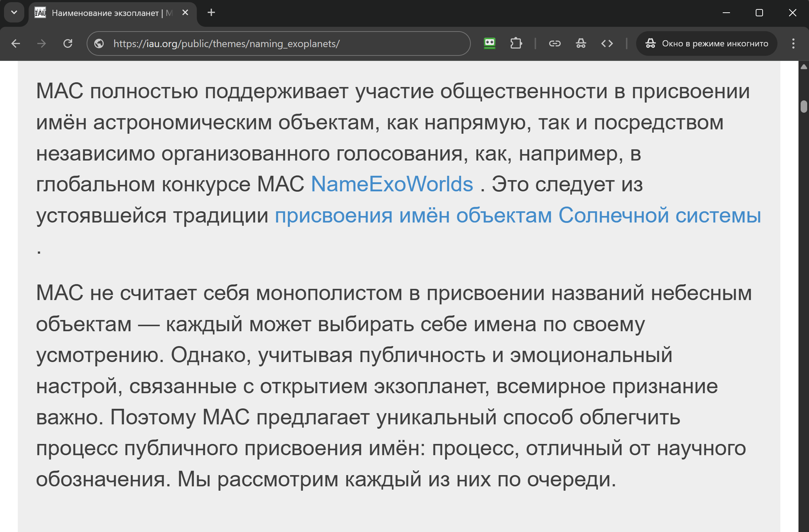Open присвоения имён объектам Солнечной системы link
809x532 pixels.
518,215
